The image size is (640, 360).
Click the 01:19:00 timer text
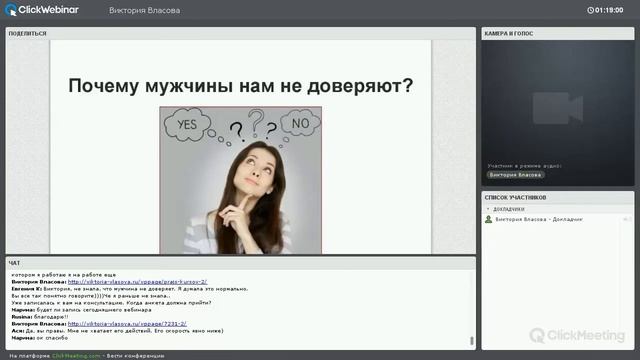tap(609, 10)
